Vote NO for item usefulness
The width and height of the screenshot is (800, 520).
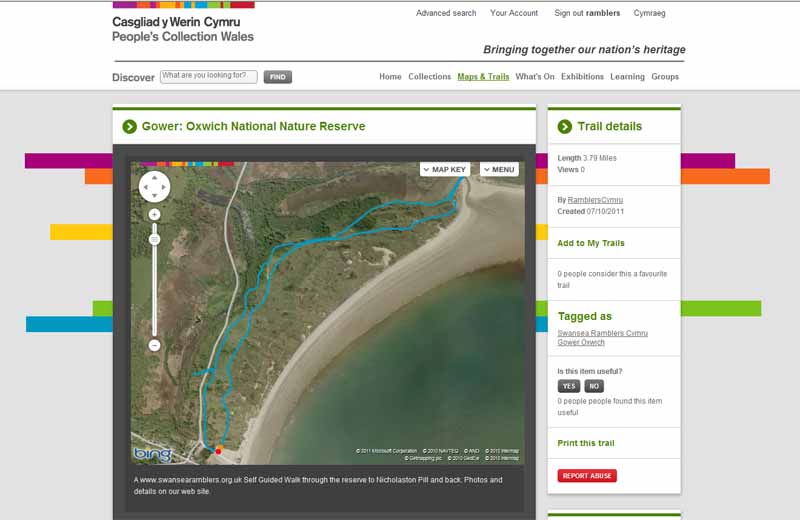click(594, 386)
